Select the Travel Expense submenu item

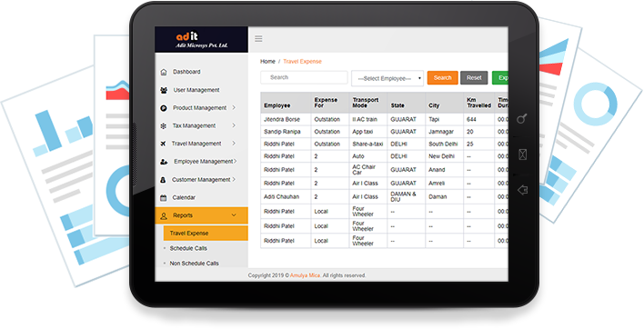point(206,234)
